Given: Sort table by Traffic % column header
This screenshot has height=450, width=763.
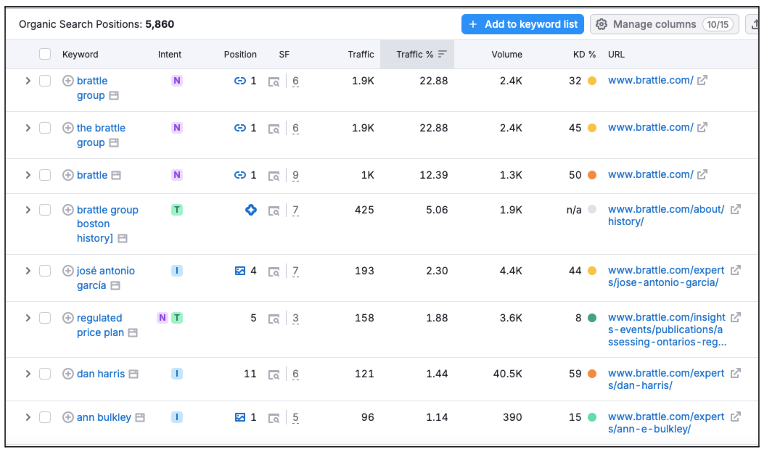Looking at the screenshot, I should [x=415, y=54].
